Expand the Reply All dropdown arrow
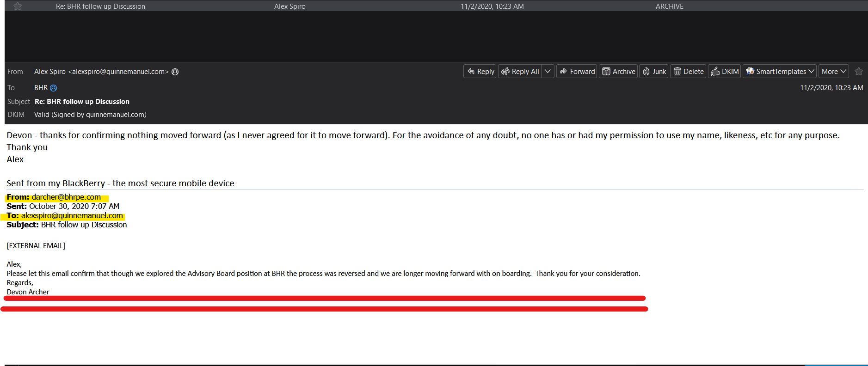 tap(548, 72)
